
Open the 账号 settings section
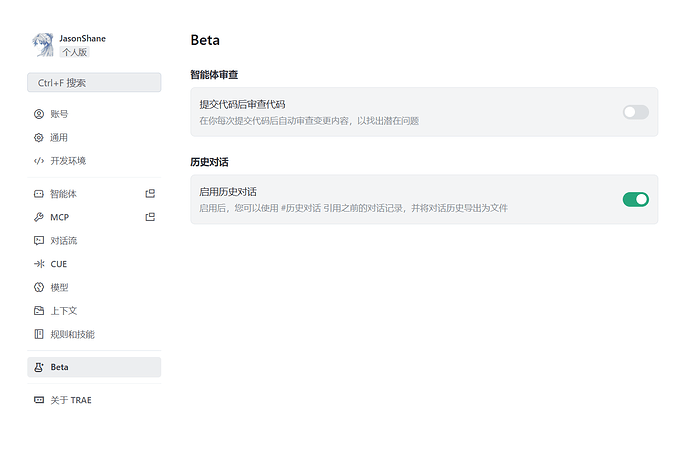pos(94,114)
